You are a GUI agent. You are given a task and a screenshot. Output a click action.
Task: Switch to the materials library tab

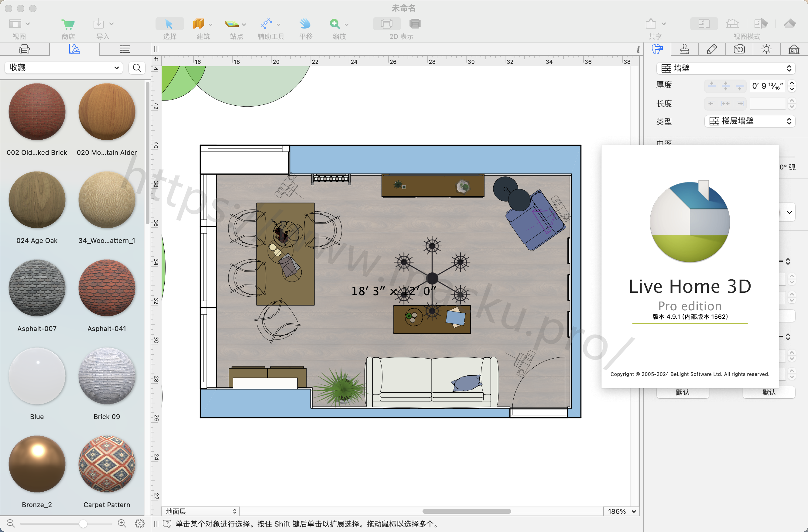click(74, 49)
